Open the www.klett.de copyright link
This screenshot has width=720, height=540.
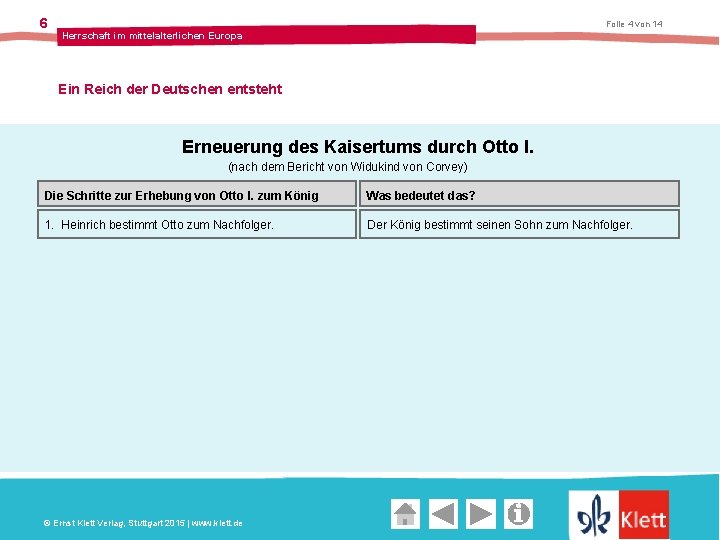click(x=217, y=523)
